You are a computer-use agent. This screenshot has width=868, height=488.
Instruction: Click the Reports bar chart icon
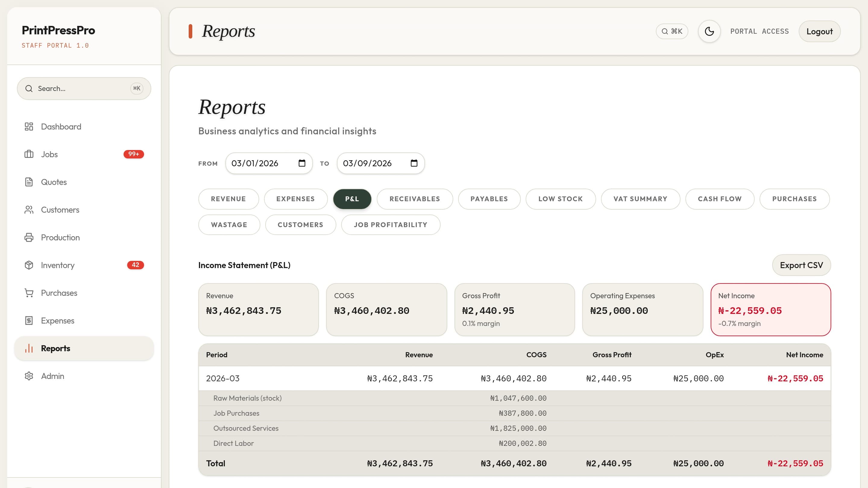pos(29,348)
